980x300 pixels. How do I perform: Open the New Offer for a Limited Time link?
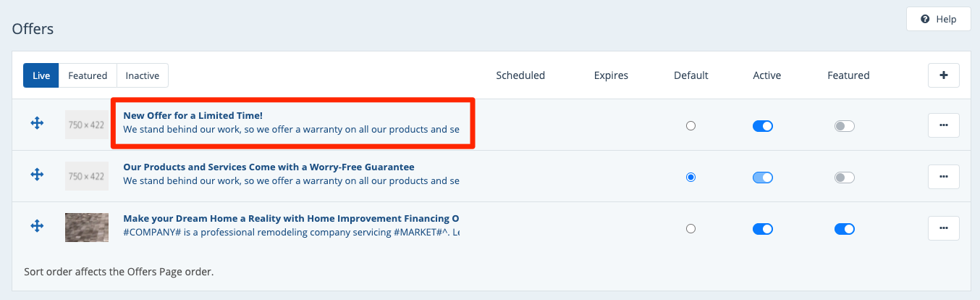[x=193, y=115]
